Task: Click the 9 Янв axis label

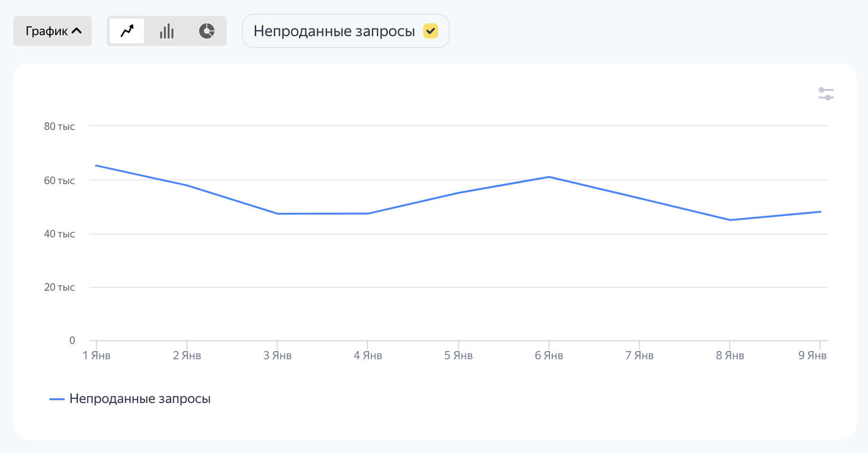Action: point(812,355)
